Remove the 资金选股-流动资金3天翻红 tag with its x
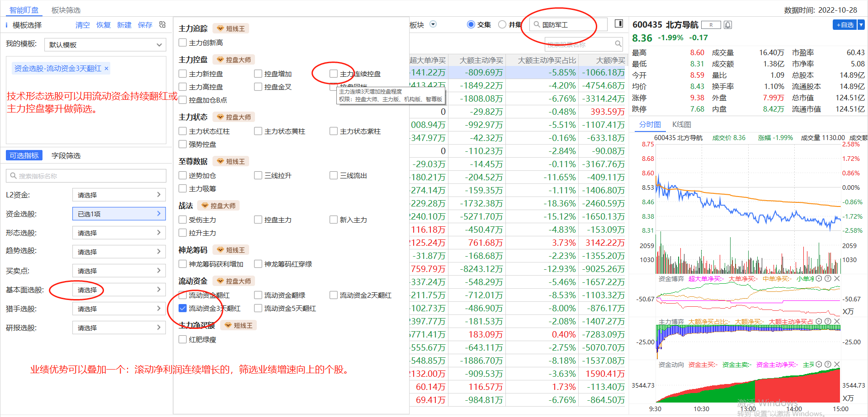868x417 pixels. pos(107,69)
